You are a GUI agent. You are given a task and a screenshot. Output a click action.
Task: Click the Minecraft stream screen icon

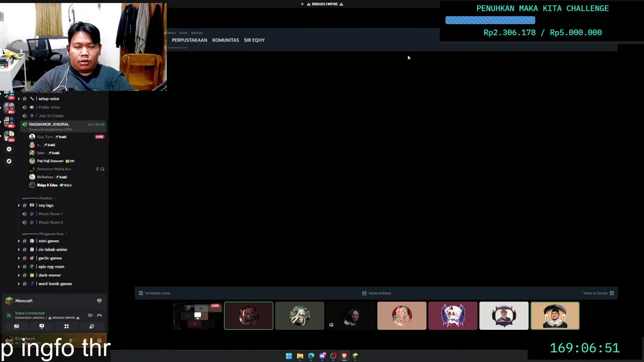[99, 301]
